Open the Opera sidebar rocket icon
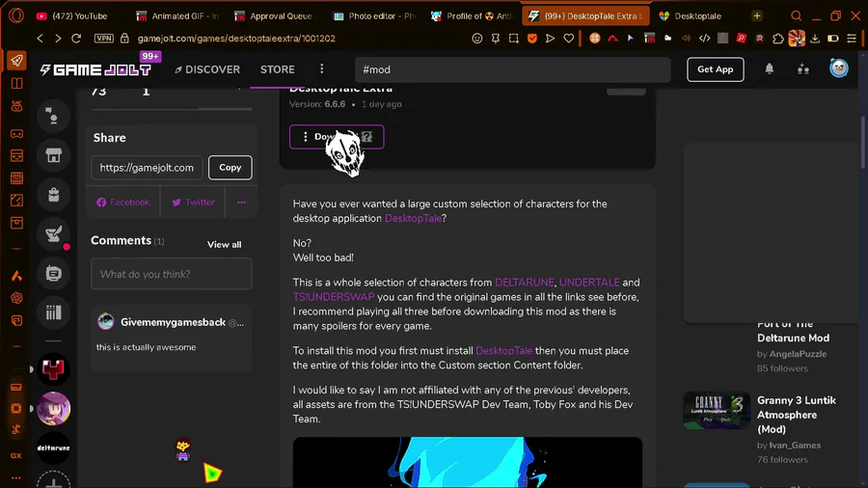Image resolution: width=868 pixels, height=488 pixels. coord(16,61)
